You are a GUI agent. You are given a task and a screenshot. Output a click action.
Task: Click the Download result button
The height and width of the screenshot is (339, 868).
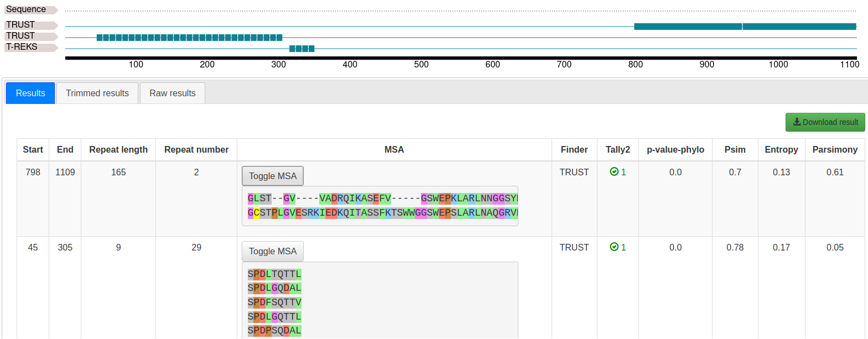click(825, 122)
